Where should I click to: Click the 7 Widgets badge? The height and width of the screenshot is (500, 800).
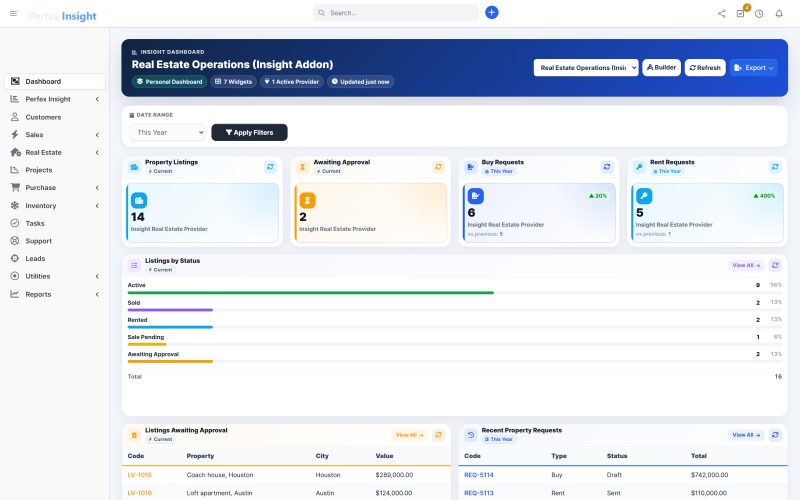point(234,82)
